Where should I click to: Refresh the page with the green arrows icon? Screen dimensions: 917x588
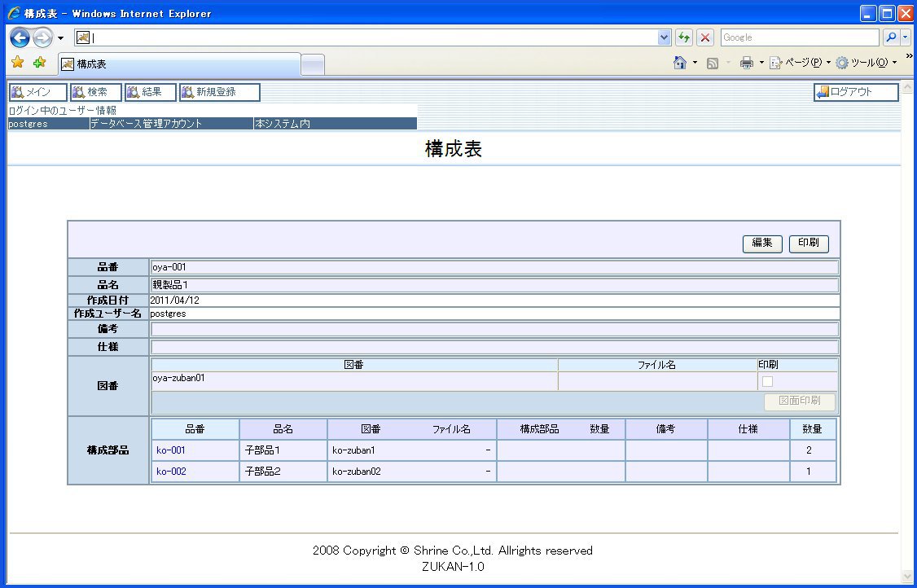(683, 38)
